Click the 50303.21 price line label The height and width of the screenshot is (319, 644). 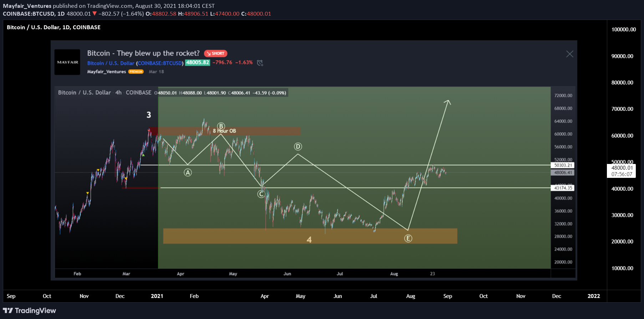coord(563,165)
